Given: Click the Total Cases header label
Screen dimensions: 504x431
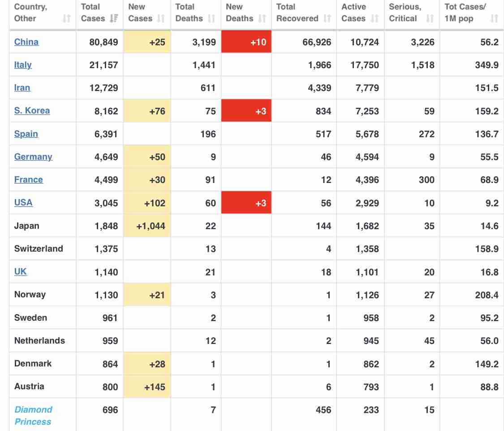Looking at the screenshot, I should [x=93, y=13].
